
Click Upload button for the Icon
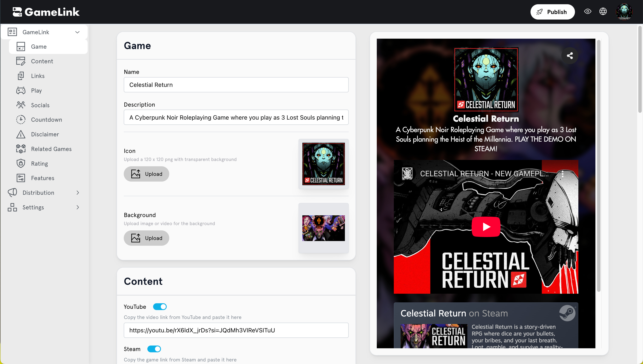(x=147, y=174)
